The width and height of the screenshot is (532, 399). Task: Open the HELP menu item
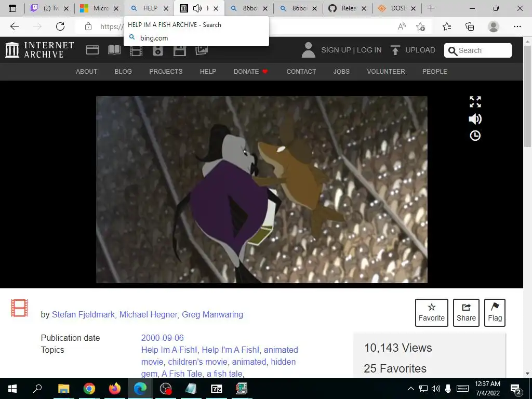click(x=208, y=72)
